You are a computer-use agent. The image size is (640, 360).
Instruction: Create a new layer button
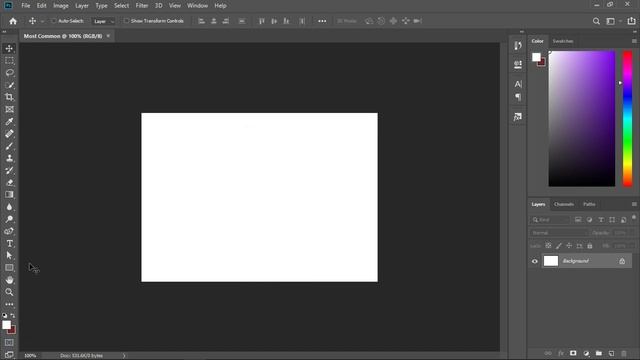(x=611, y=353)
